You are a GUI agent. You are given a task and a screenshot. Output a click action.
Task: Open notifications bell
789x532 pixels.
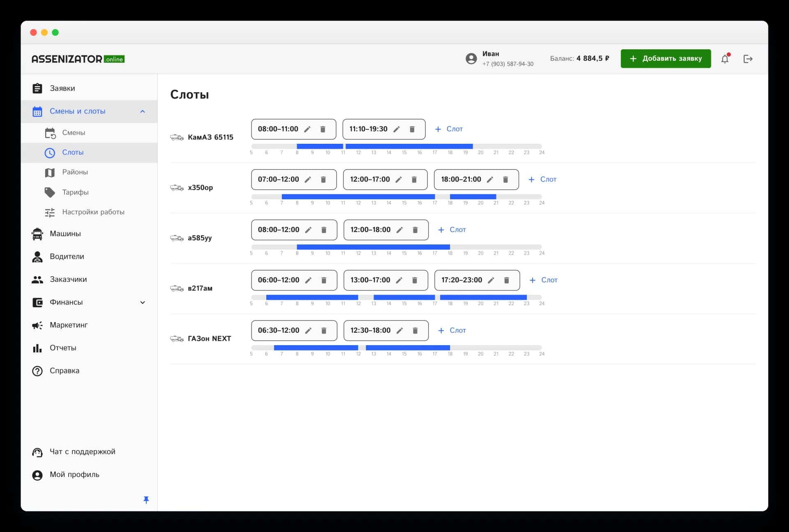725,59
